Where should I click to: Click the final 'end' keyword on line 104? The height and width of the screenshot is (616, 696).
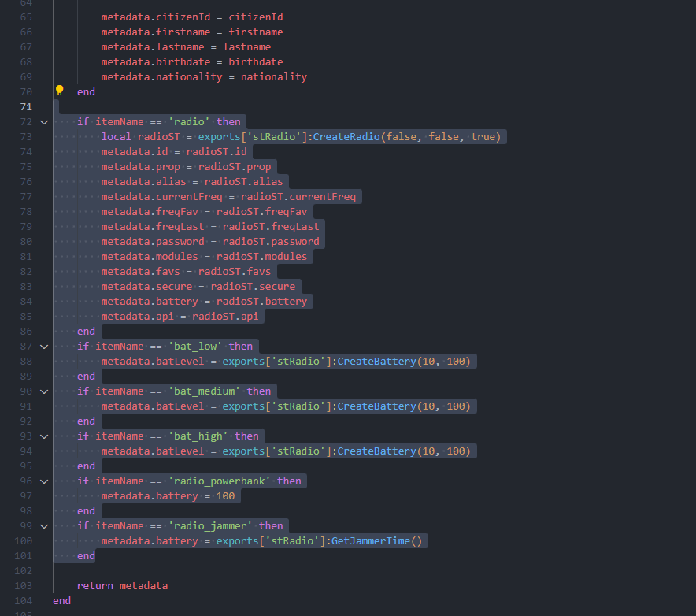click(x=61, y=600)
